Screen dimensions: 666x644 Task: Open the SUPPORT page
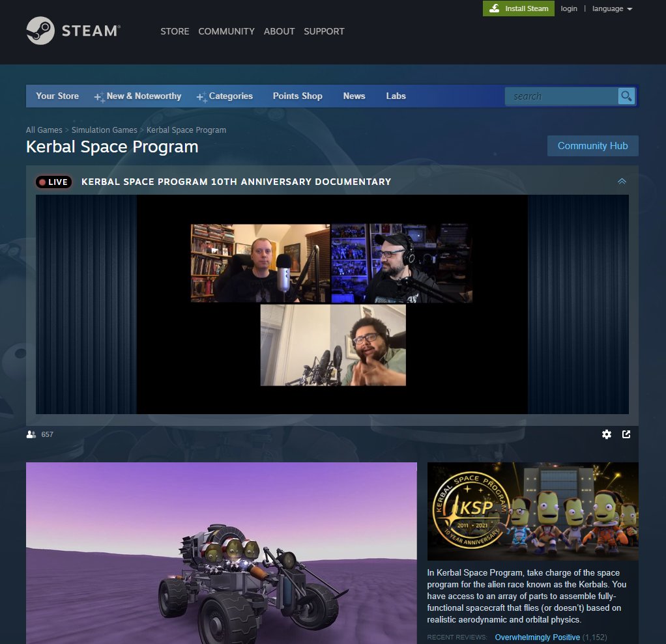coord(324,31)
